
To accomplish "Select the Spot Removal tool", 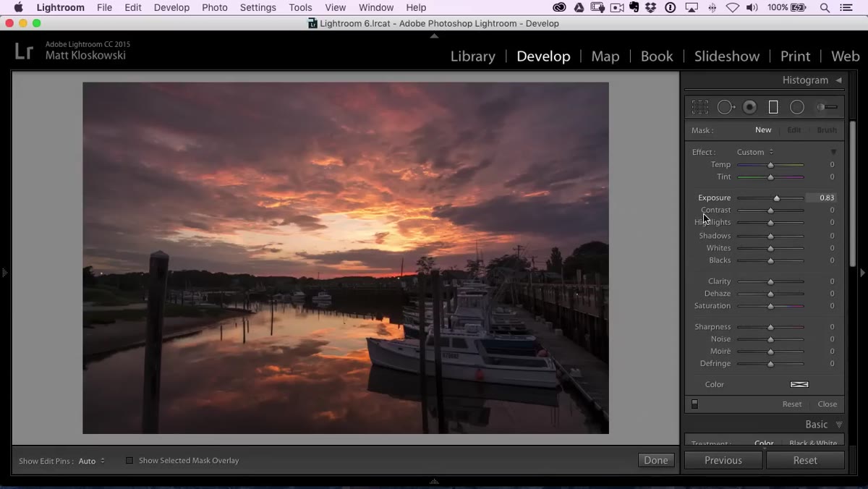I will 726,107.
